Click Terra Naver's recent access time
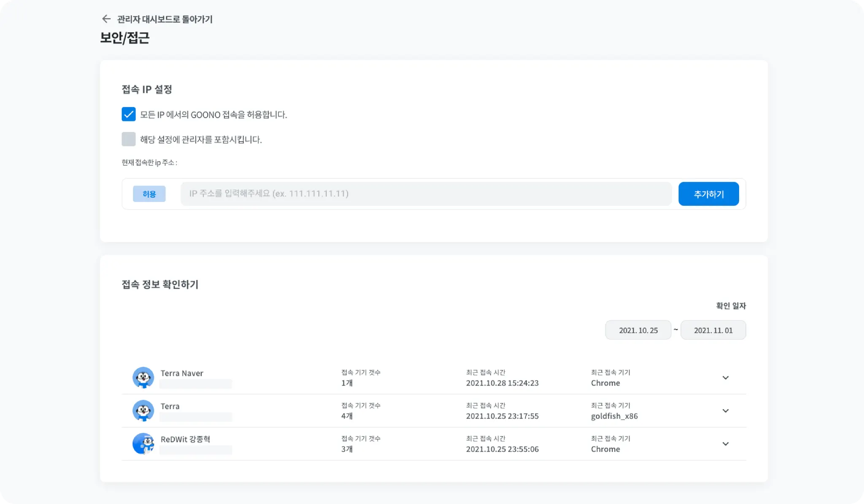Image resolution: width=864 pixels, height=504 pixels. (x=502, y=383)
